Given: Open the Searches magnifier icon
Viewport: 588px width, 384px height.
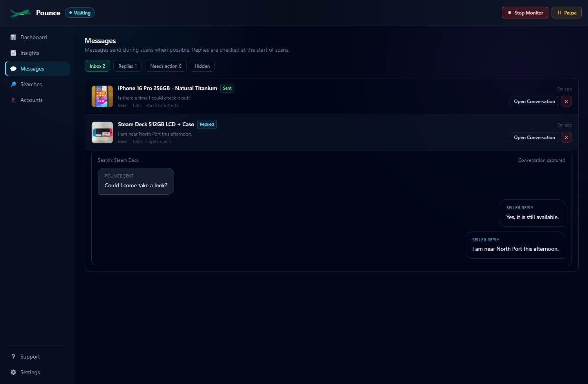Looking at the screenshot, I should point(13,84).
